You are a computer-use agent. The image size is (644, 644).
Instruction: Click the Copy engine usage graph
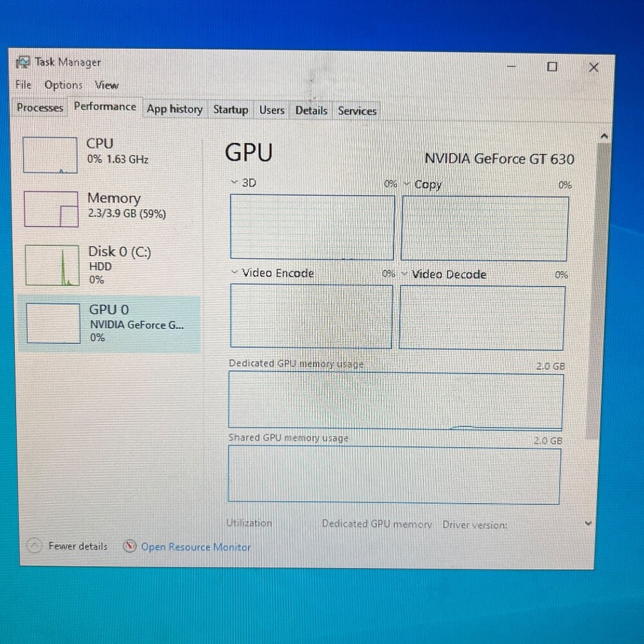pyautogui.click(x=485, y=229)
